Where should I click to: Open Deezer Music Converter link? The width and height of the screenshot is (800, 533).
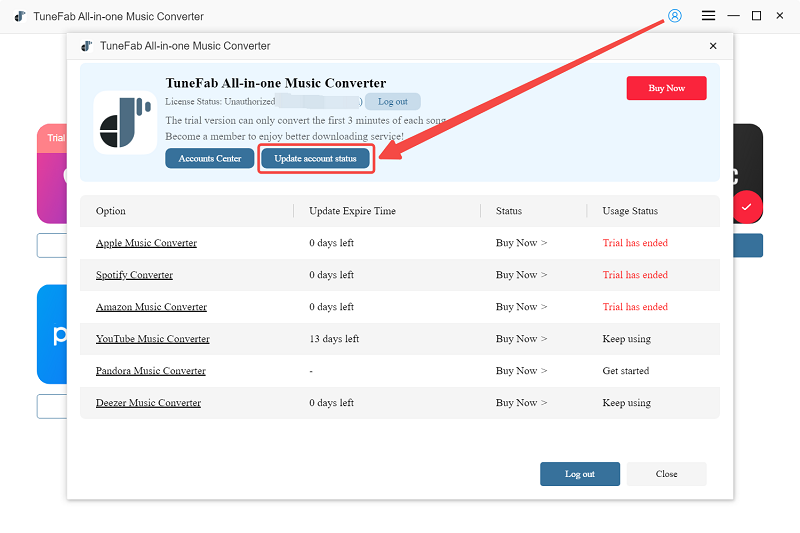click(x=148, y=403)
